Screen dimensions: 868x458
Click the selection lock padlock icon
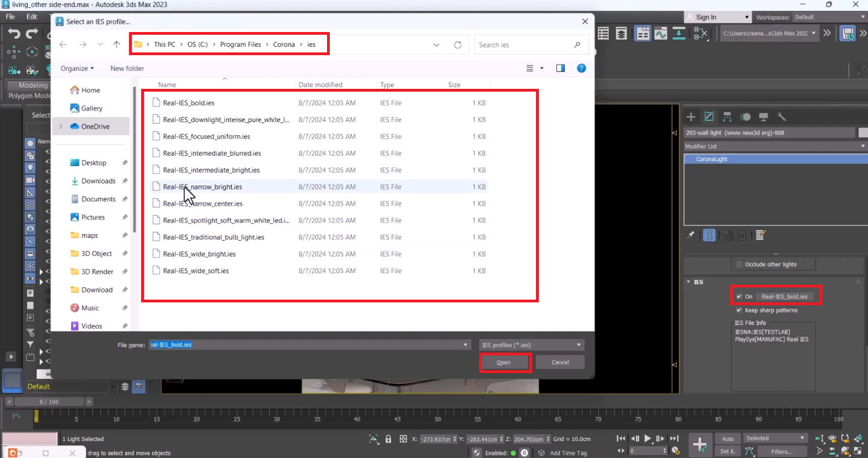pyautogui.click(x=388, y=439)
